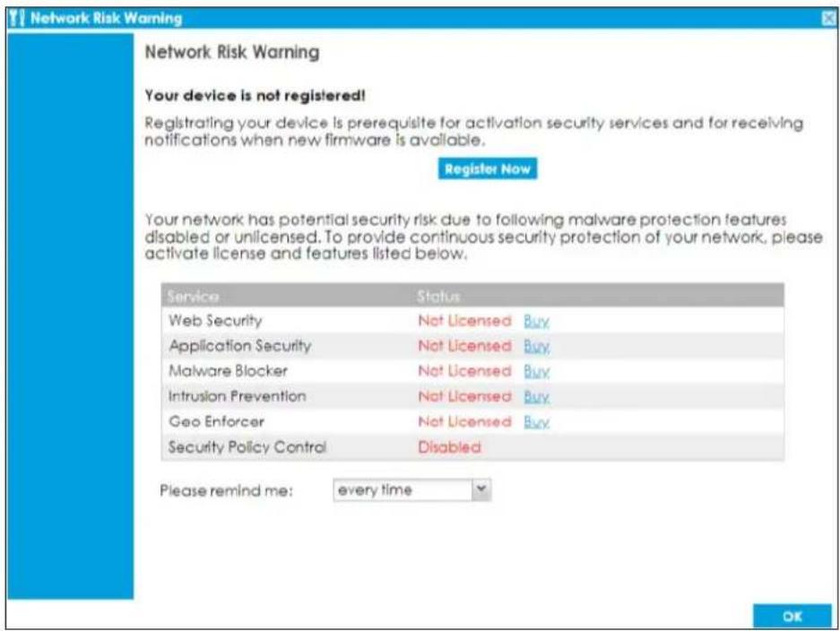Click OK to dismiss the warning
Image resolution: width=840 pixels, height=631 pixels.
point(792,616)
